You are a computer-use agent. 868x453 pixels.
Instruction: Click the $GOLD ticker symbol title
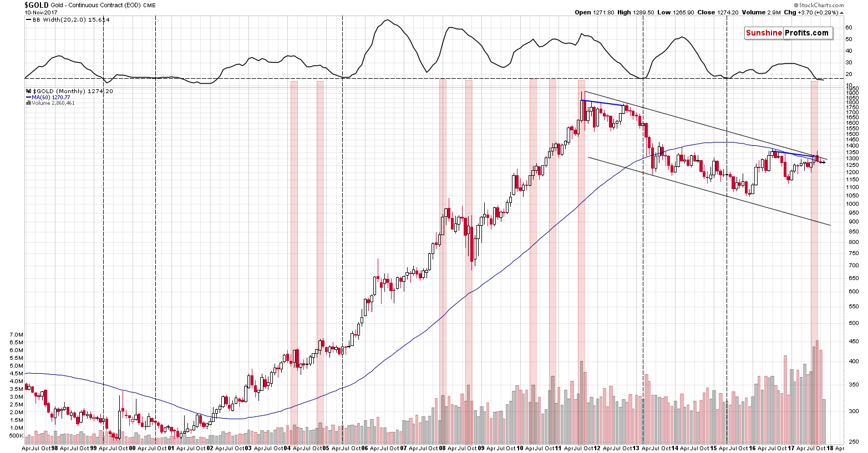point(36,5)
